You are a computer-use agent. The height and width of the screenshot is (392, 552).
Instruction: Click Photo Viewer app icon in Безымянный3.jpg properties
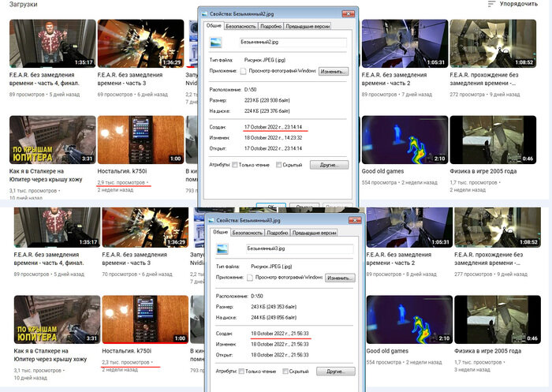click(250, 278)
